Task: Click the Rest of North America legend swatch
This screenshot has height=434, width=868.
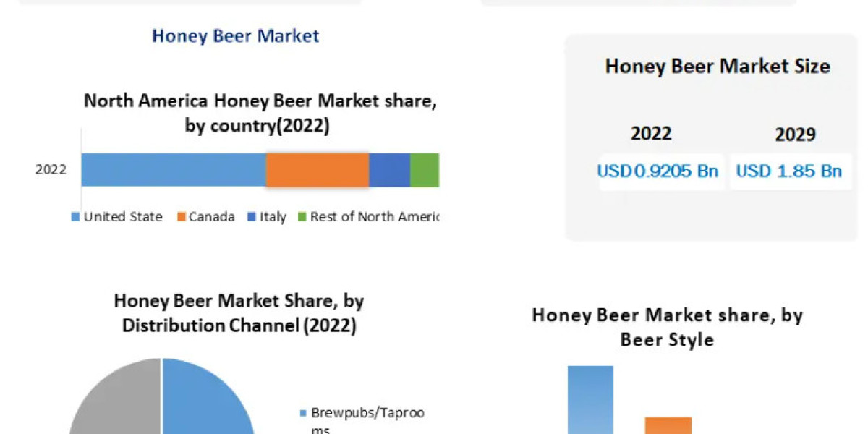Action: [x=303, y=217]
